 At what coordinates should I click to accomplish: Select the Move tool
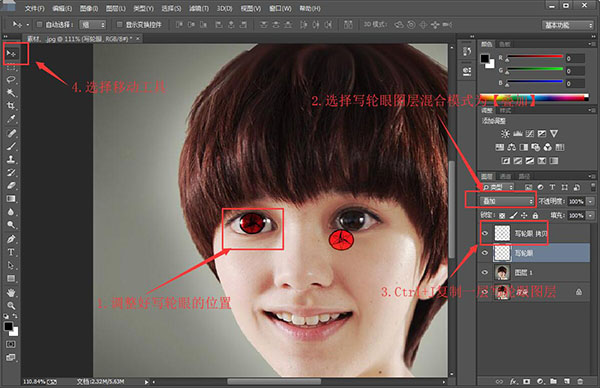pyautogui.click(x=11, y=54)
